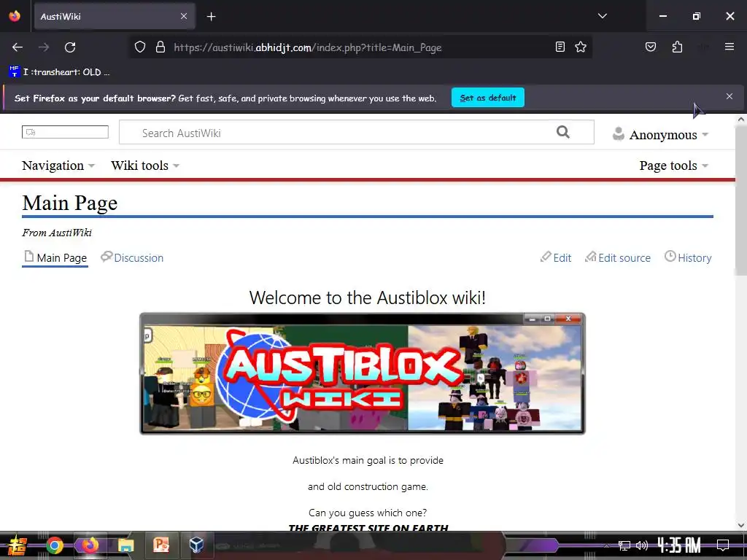Click the AustiWiki logo image placeholder
The image size is (747, 560).
point(65,132)
